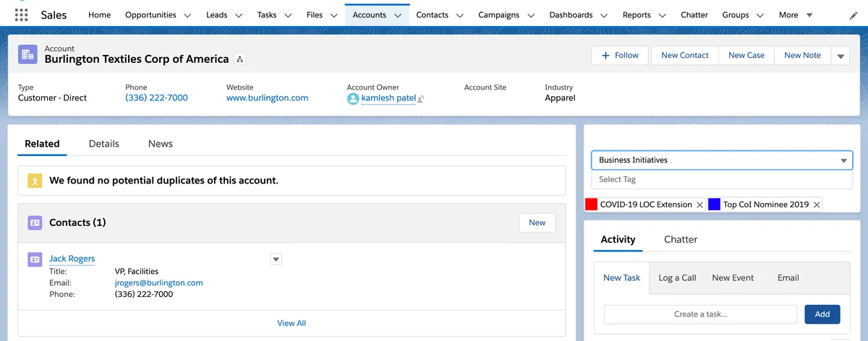This screenshot has width=868, height=341.
Task: Expand the Accounts menu chevron
Action: pyautogui.click(x=397, y=15)
